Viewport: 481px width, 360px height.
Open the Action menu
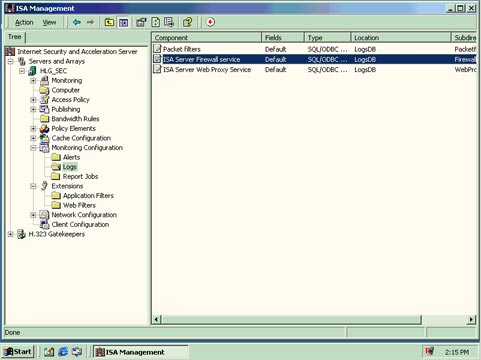click(x=24, y=22)
